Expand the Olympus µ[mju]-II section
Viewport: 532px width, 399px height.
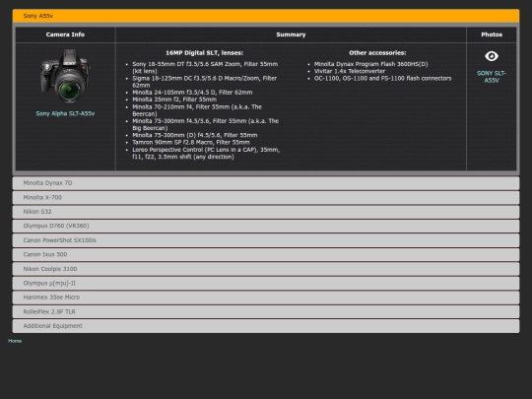pos(266,283)
